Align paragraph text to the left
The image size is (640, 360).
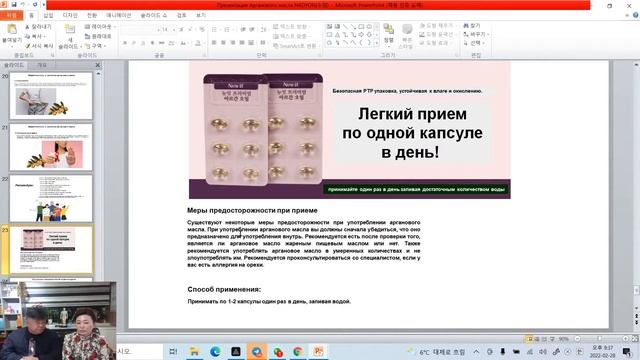(214, 42)
